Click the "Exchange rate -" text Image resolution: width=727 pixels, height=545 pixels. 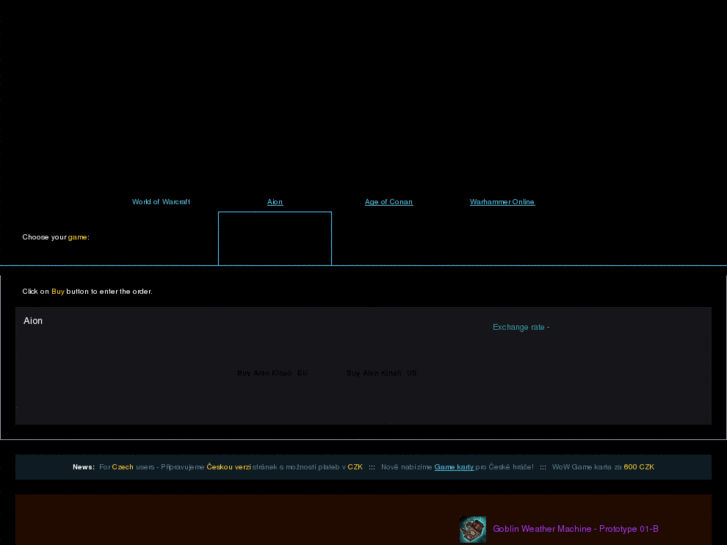point(521,327)
